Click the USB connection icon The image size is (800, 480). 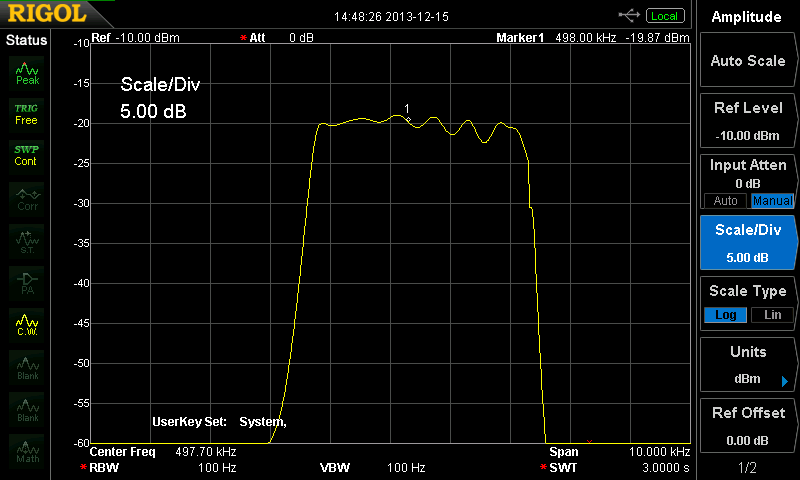click(629, 15)
